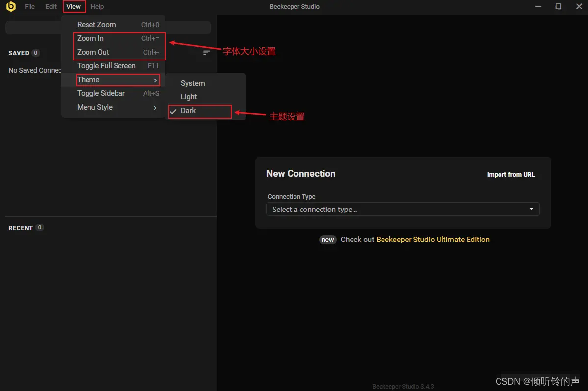The image size is (588, 391).
Task: Click the RECENT section header
Action: pyautogui.click(x=21, y=228)
